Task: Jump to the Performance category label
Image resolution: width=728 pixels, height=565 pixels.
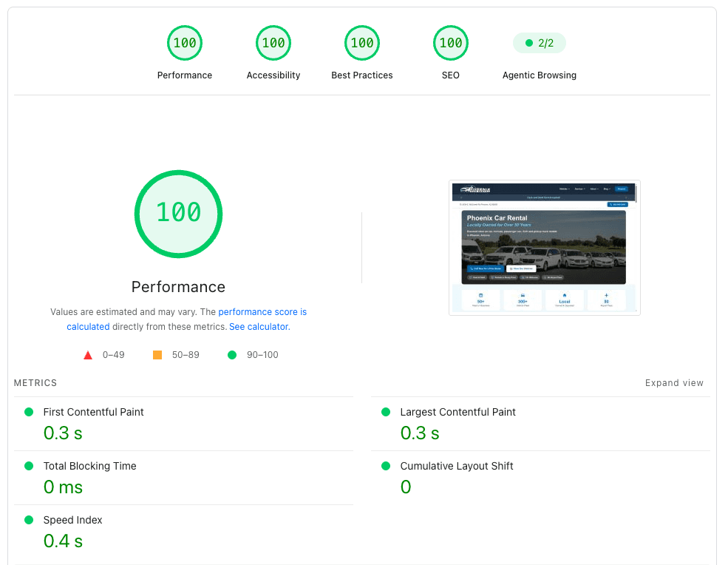Action: [x=185, y=75]
